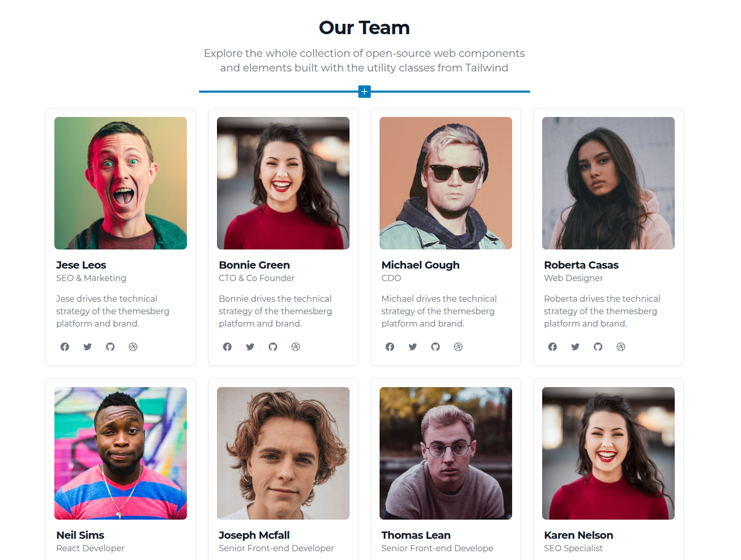Select the Our Team heading

(365, 27)
